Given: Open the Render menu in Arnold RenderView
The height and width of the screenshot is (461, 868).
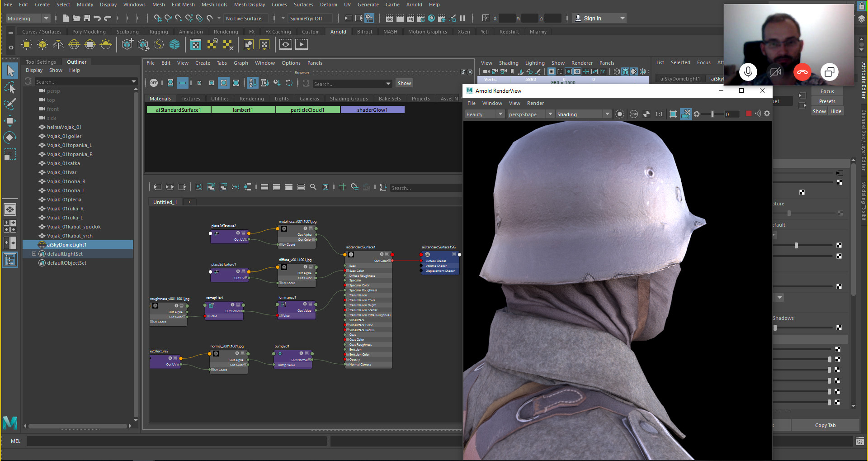Looking at the screenshot, I should click(x=535, y=103).
